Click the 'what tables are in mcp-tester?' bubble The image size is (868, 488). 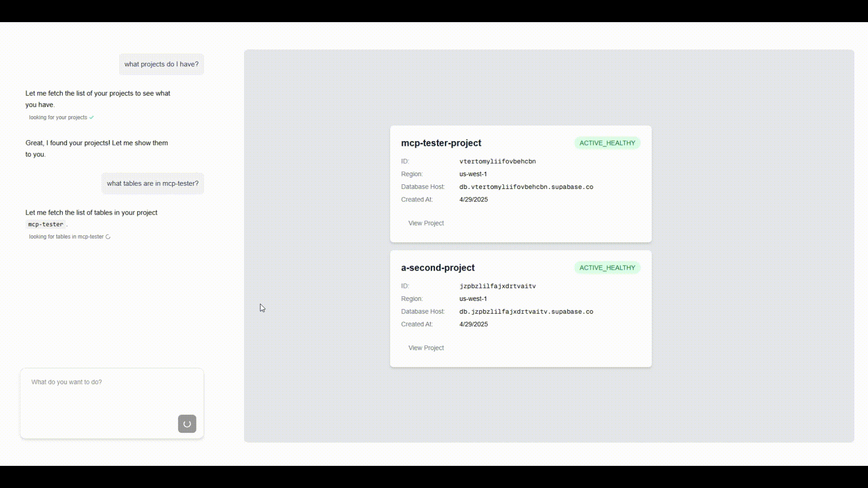click(152, 183)
